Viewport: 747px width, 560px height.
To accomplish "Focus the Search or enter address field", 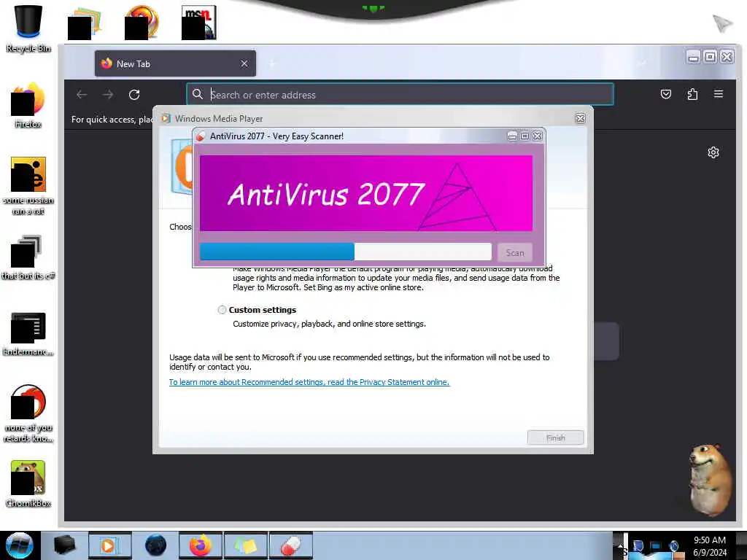I will pyautogui.click(x=400, y=94).
